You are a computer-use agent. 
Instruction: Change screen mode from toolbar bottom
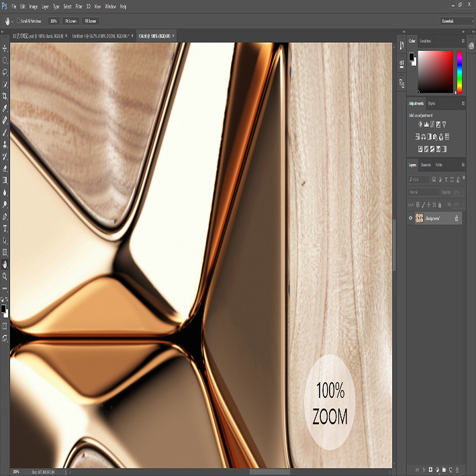[5, 338]
